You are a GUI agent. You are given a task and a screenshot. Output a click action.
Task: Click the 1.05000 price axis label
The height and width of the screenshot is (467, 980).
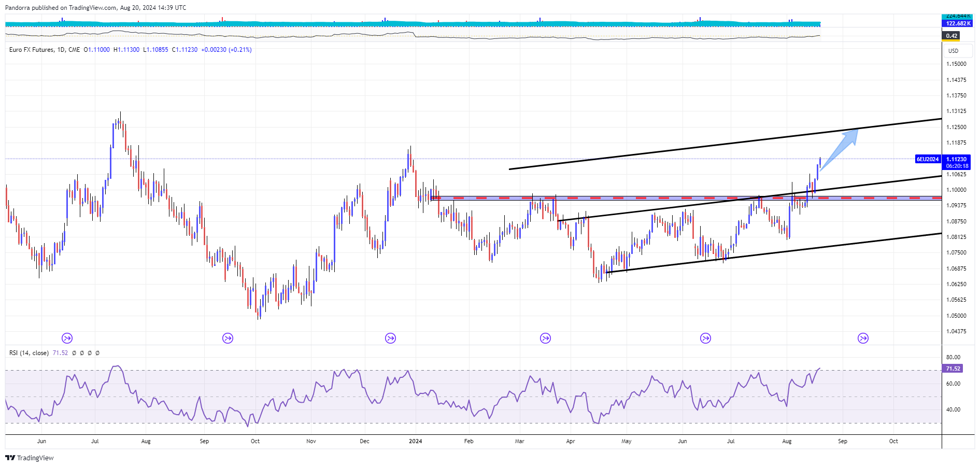956,316
